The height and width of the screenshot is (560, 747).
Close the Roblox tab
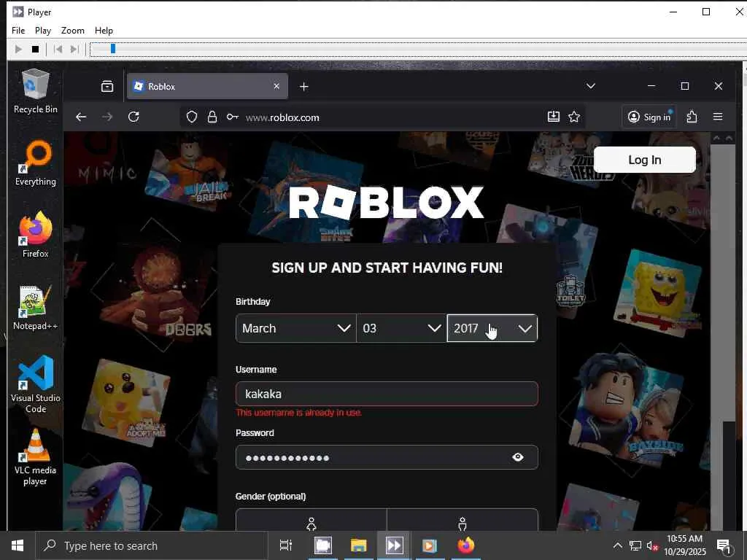[276, 86]
